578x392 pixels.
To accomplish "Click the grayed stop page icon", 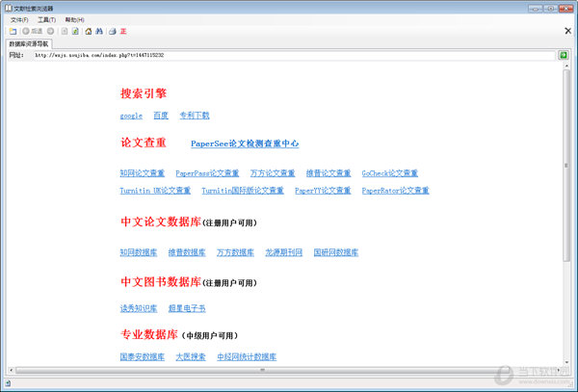I will click(x=65, y=32).
